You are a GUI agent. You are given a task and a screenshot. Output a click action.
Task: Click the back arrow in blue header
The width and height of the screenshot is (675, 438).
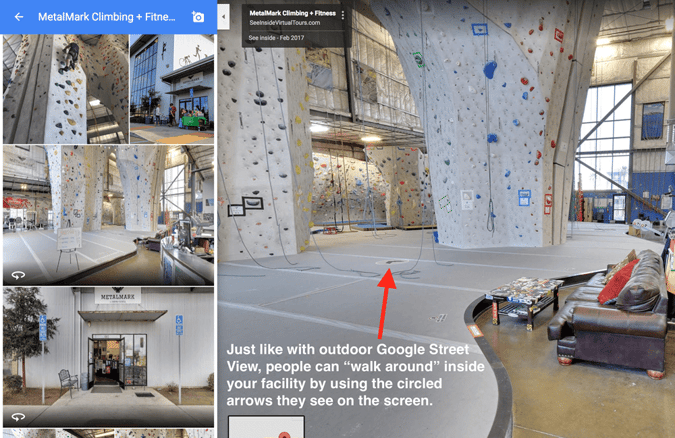(x=19, y=17)
